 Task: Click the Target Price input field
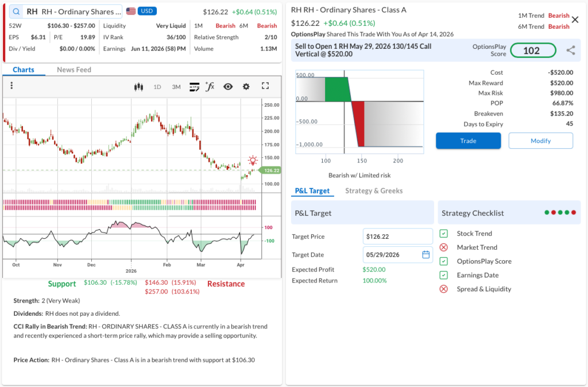(398, 237)
